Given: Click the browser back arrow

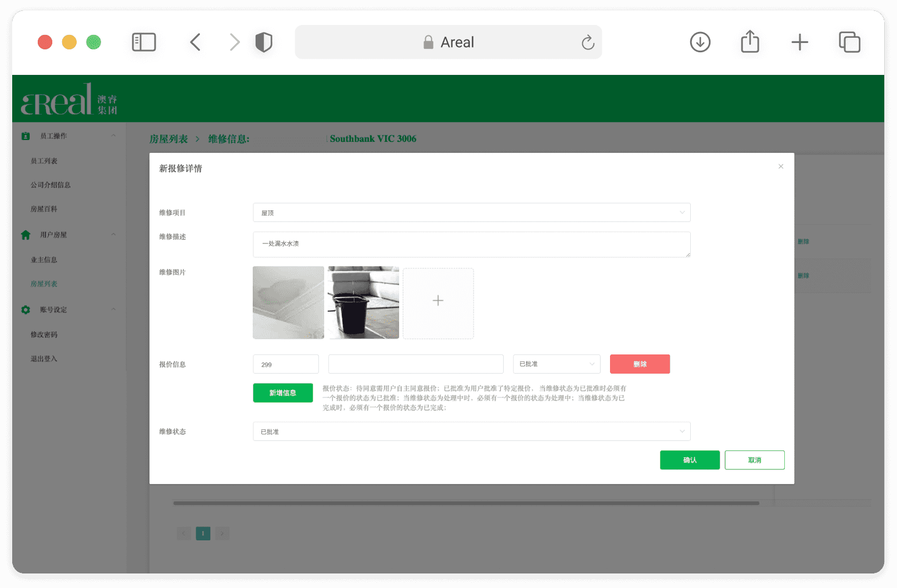Looking at the screenshot, I should (x=195, y=42).
